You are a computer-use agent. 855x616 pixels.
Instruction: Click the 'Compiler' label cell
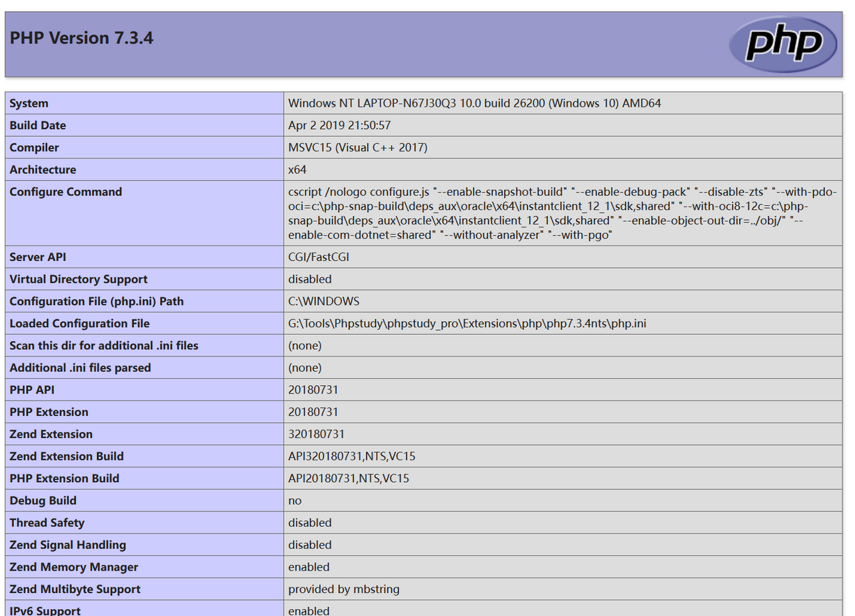point(144,148)
